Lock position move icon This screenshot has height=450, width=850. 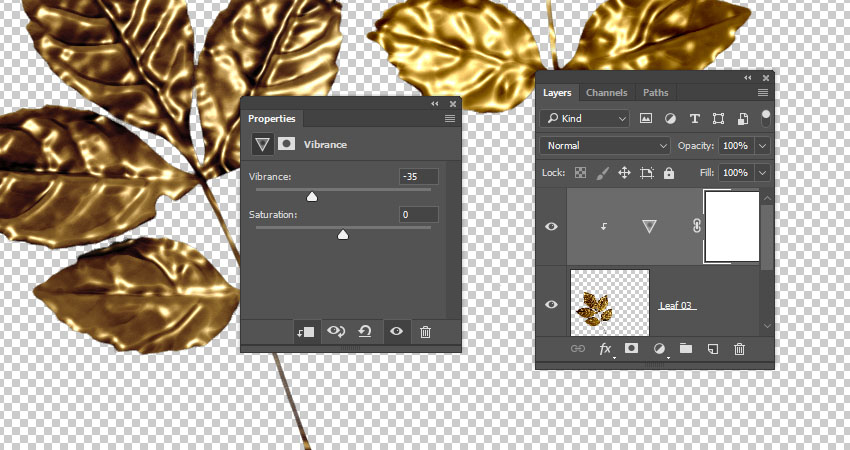point(624,172)
